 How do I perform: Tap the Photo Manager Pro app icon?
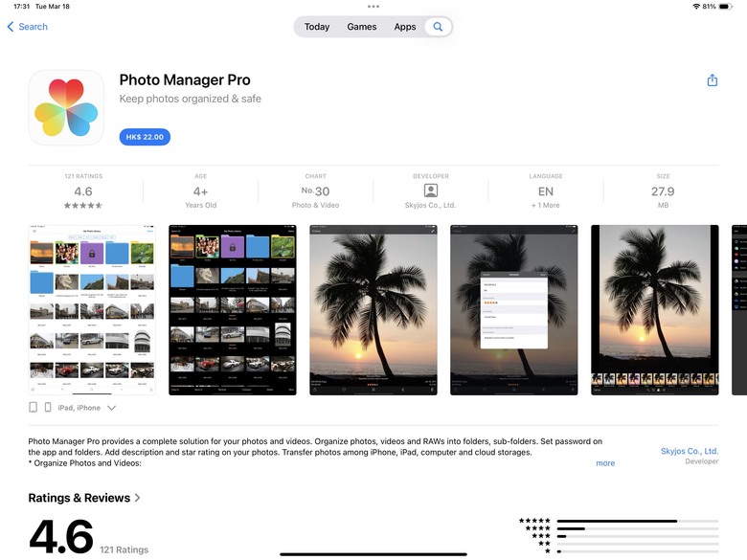(66, 107)
